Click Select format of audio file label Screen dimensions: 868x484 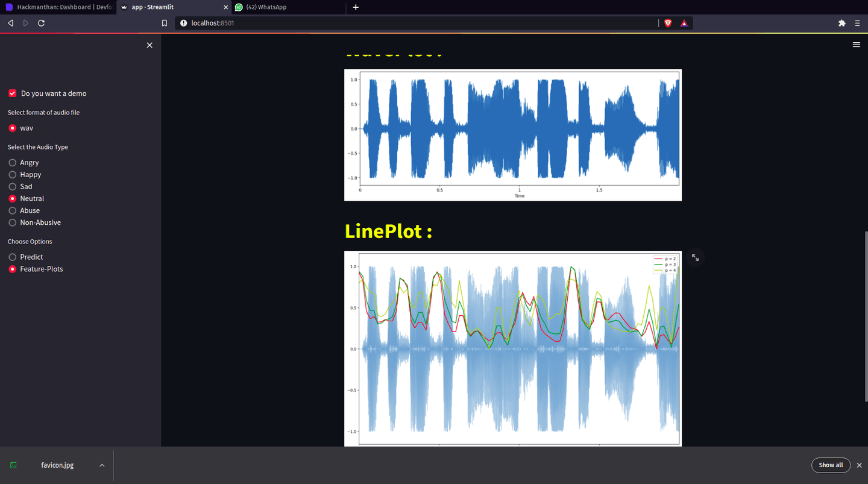point(43,113)
